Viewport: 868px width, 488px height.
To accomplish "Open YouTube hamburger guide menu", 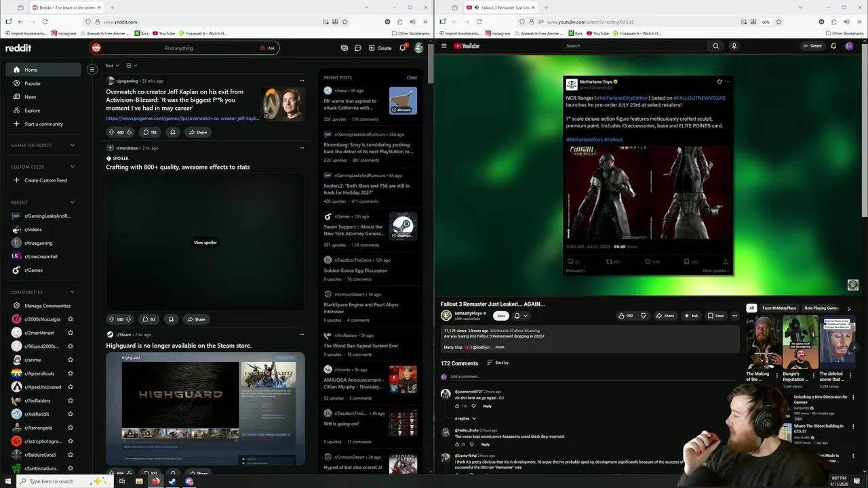I will (444, 46).
